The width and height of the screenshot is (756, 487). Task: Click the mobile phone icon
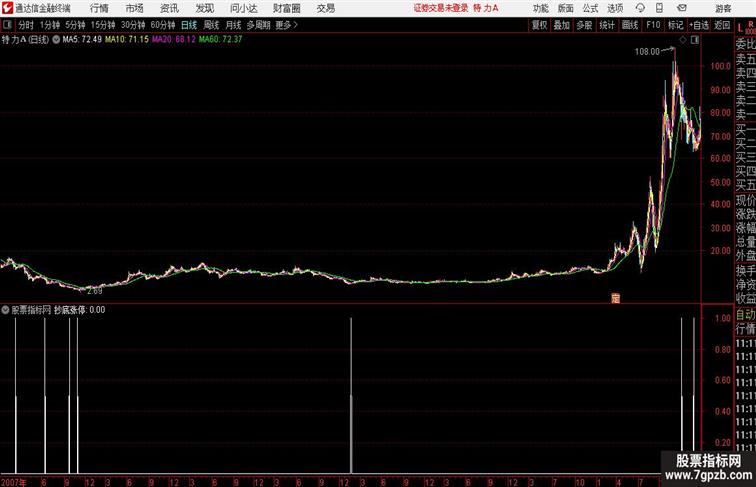pyautogui.click(x=659, y=8)
